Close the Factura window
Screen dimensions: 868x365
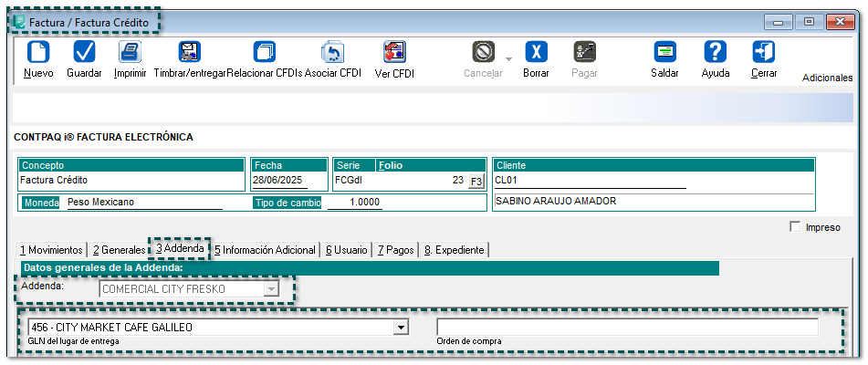click(840, 22)
